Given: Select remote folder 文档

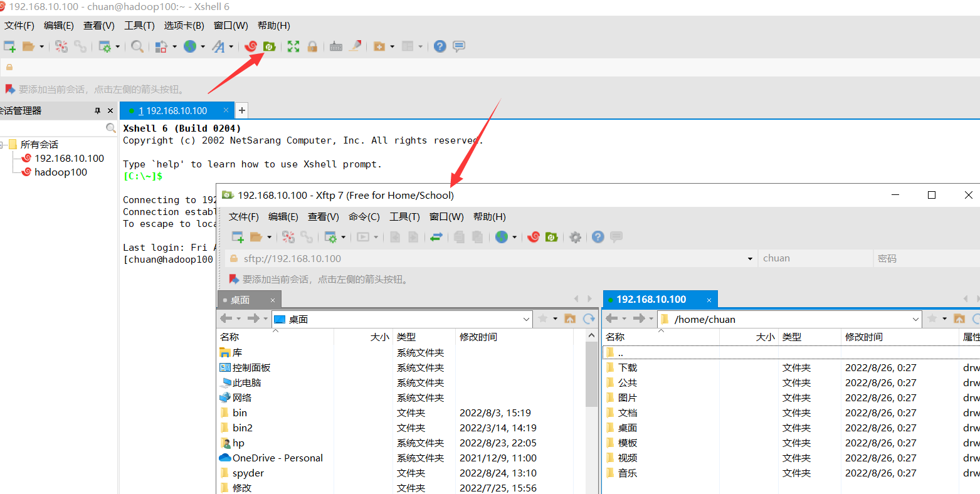Looking at the screenshot, I should click(628, 413).
